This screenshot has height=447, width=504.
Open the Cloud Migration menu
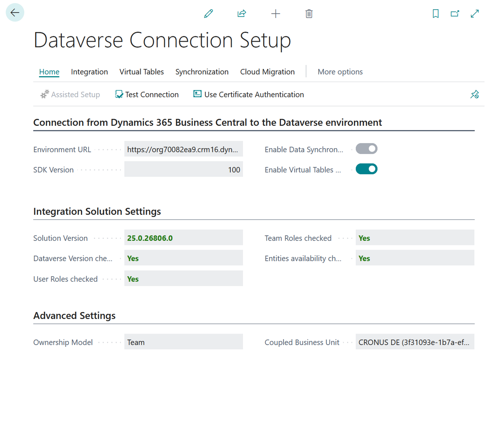(268, 72)
